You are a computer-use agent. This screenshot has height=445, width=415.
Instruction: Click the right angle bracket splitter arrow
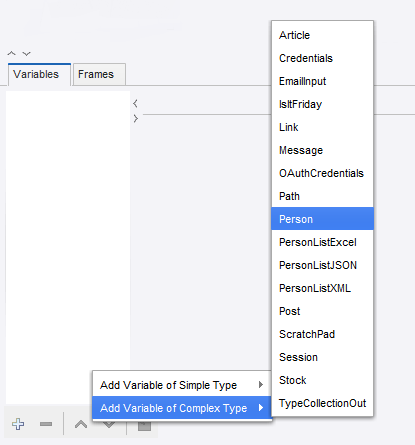coord(136,119)
